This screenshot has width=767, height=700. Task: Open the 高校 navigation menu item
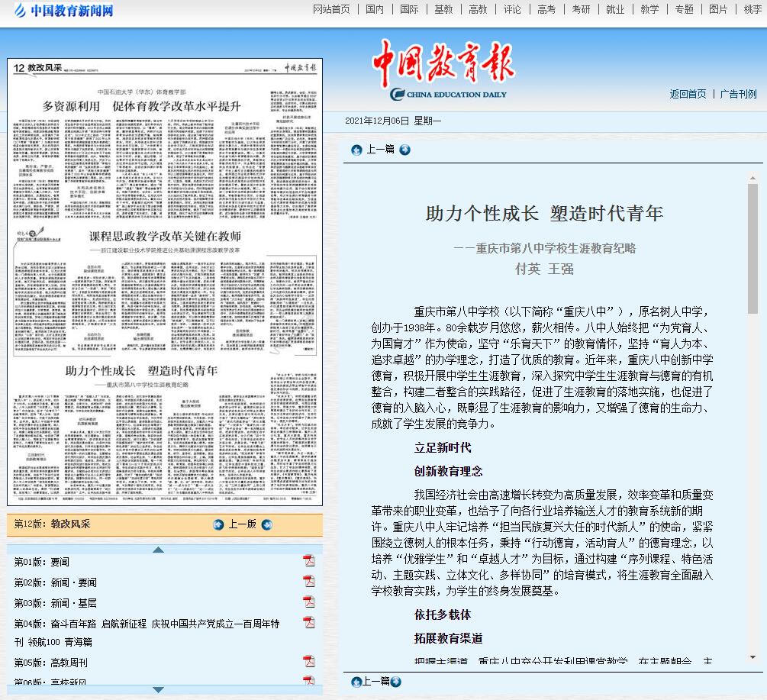pos(478,9)
